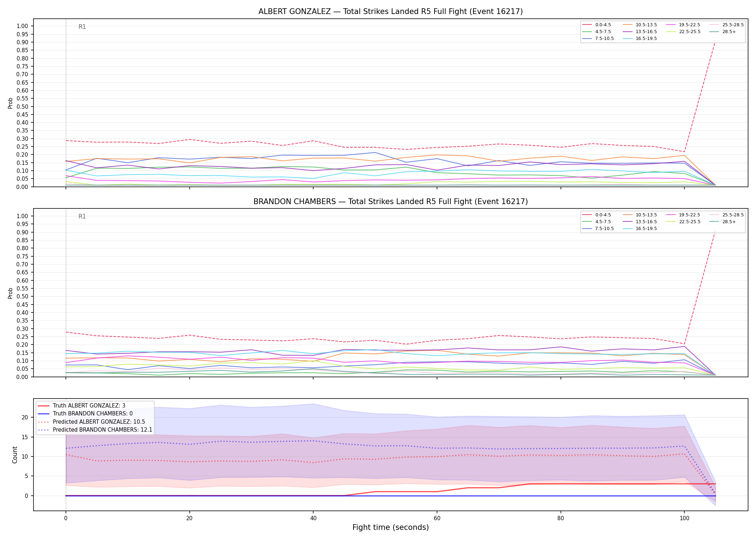Click the 0.0-4.5 legend entry in top chart
This screenshot has height=540, width=756.
click(x=597, y=25)
